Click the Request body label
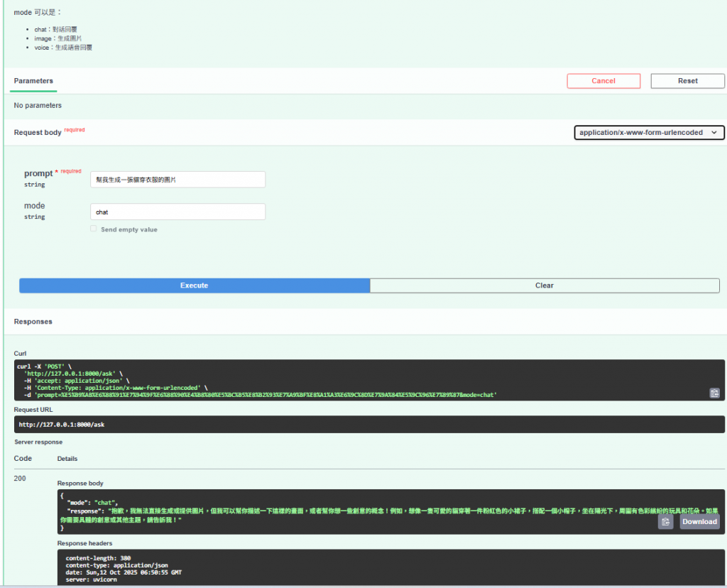This screenshot has width=727, height=588. coord(38,133)
